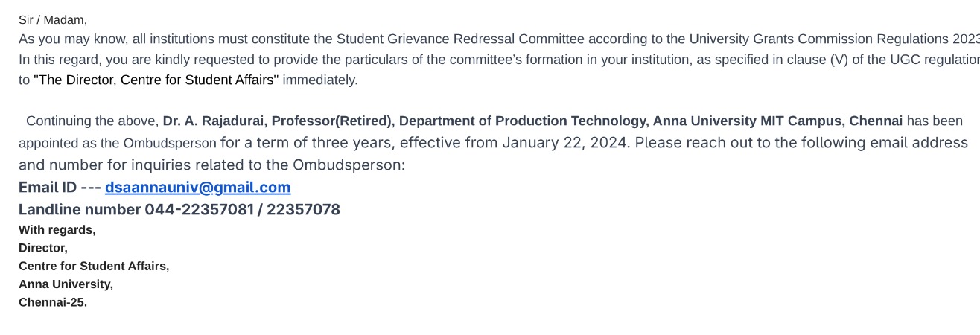Open the dsaannauniv@gmail.com email link
The height and width of the screenshot is (335, 980).
197,188
